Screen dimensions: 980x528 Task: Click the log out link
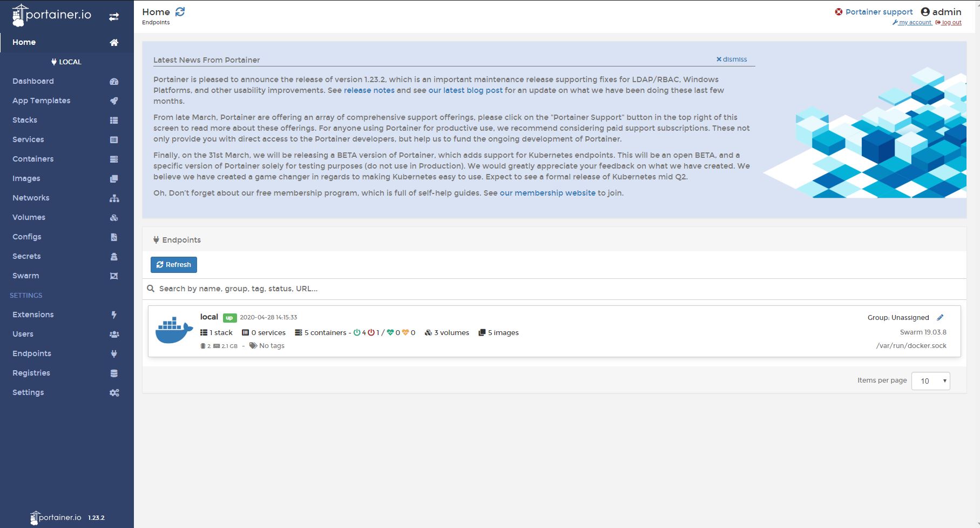[x=949, y=23]
